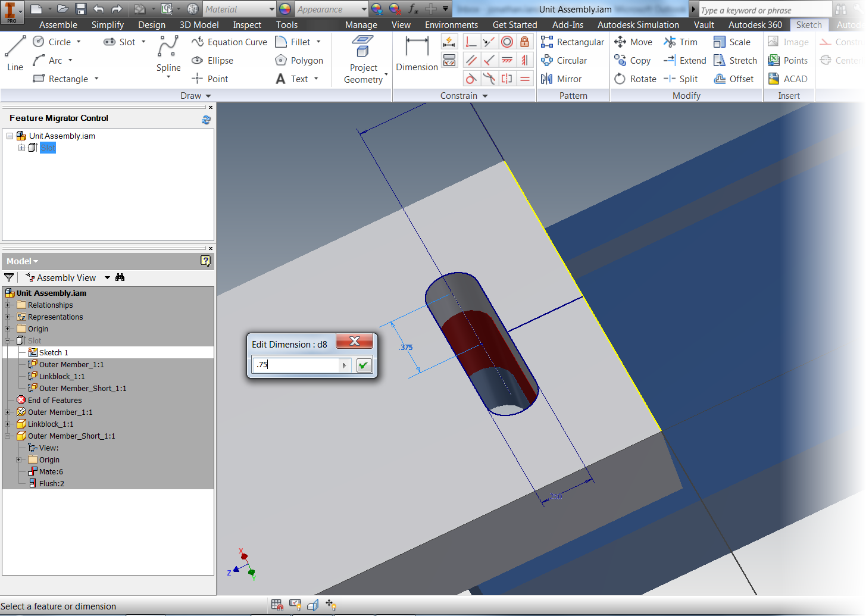This screenshot has height=616, width=866.
Task: Expand the Relationships folder
Action: (x=8, y=305)
